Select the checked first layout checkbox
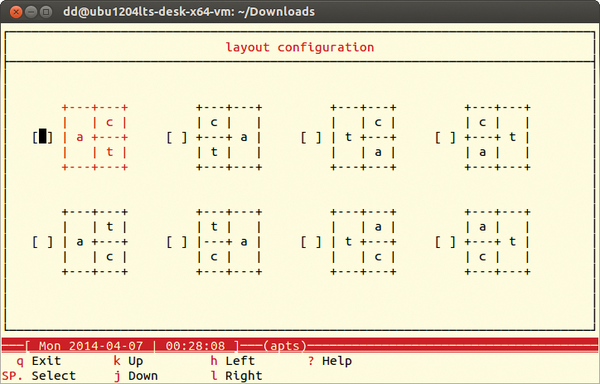 [42, 137]
